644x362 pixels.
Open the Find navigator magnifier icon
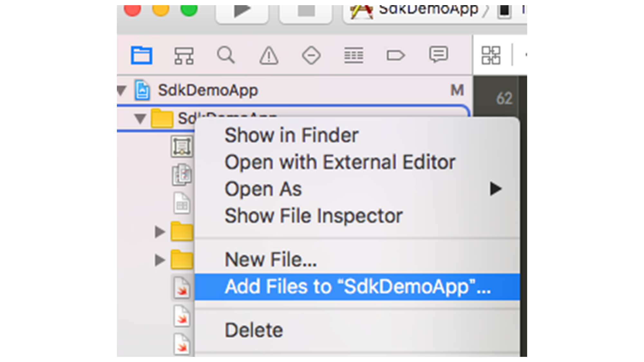[x=226, y=55]
